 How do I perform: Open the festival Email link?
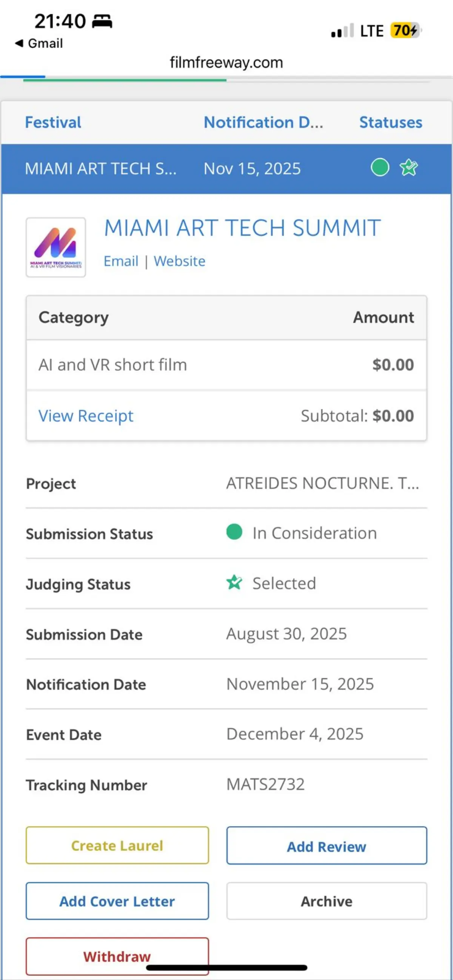tap(121, 261)
